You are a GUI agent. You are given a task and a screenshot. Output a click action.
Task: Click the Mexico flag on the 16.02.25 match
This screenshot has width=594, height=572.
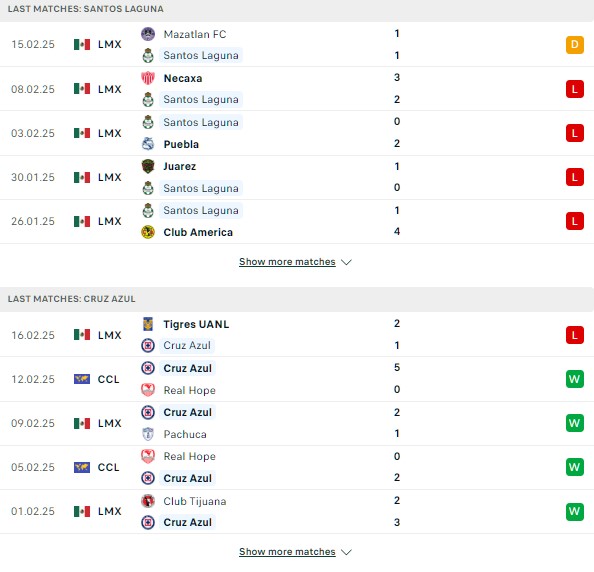click(x=82, y=335)
